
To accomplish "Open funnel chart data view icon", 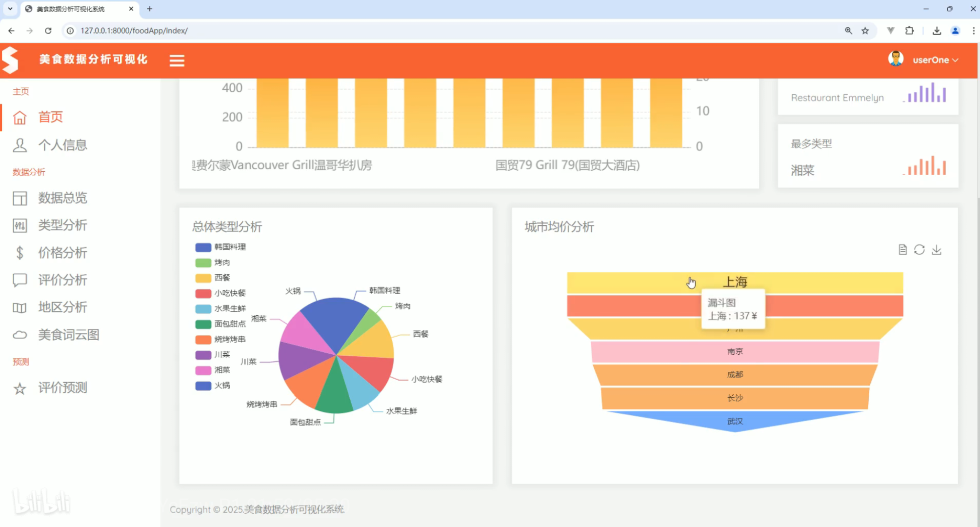I will (x=902, y=250).
